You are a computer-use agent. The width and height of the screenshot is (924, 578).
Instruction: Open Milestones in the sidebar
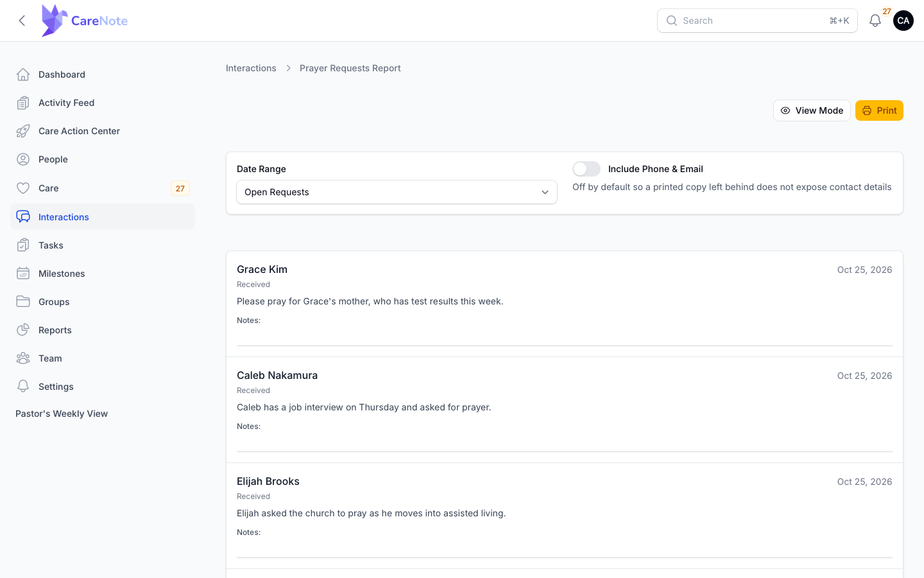tap(103, 274)
